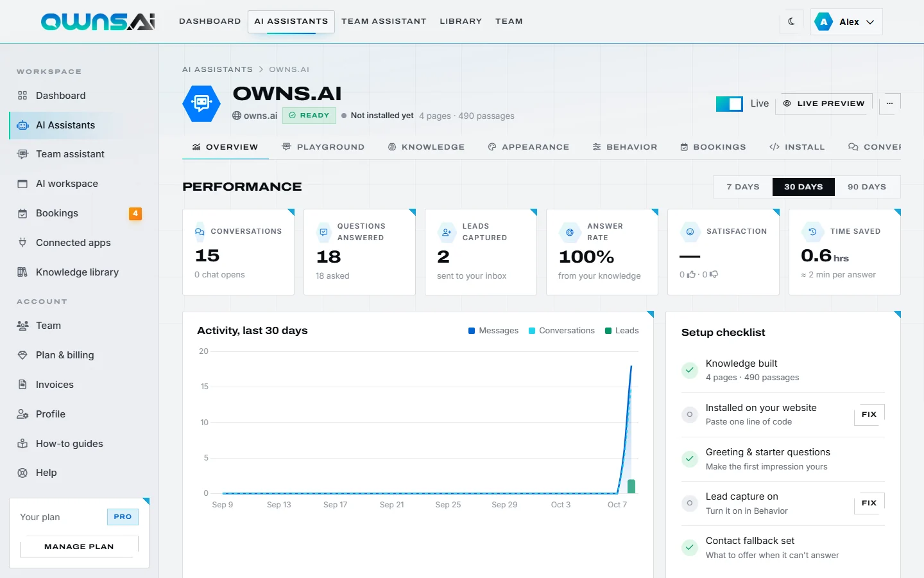Click the Manage Plan button
924x578 pixels.
79,547
